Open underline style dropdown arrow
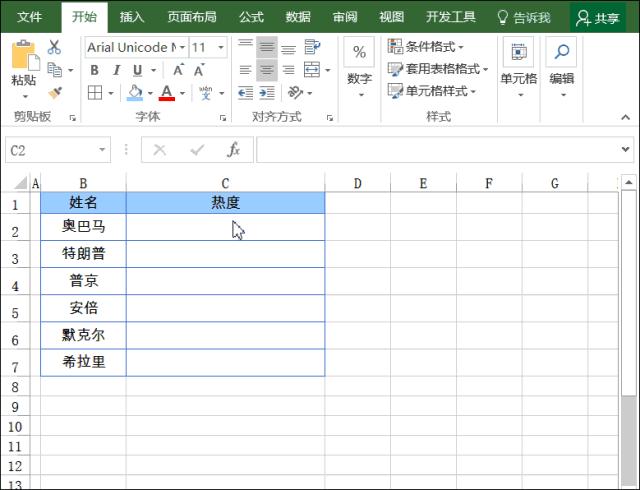The image size is (640, 490). pos(153,71)
